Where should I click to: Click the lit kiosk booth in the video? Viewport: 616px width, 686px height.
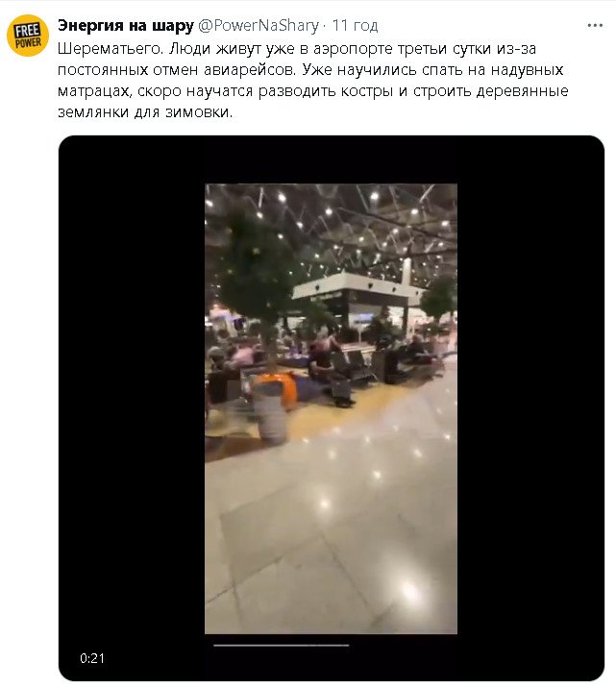pos(356,300)
